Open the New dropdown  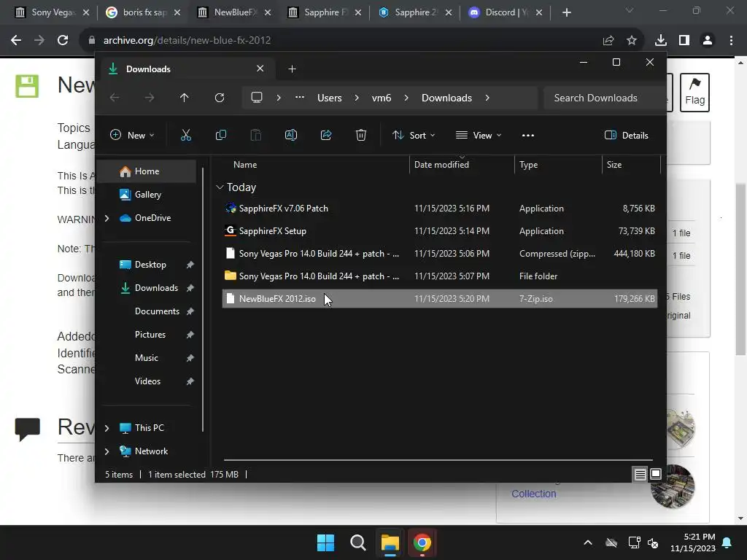(x=132, y=135)
